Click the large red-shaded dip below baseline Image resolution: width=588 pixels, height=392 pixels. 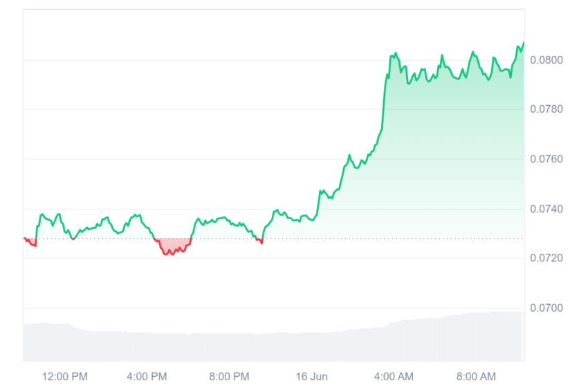pos(172,246)
